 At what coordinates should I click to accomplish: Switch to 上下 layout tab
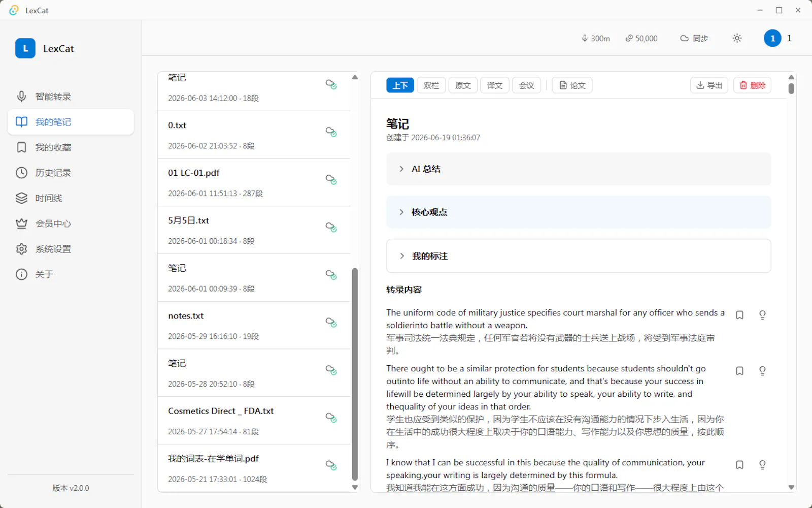pos(400,85)
